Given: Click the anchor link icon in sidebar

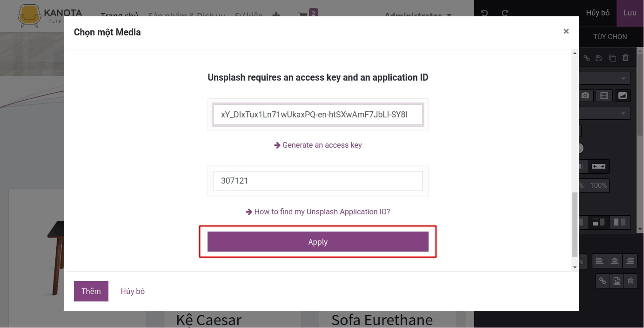Looking at the screenshot, I should [586, 58].
